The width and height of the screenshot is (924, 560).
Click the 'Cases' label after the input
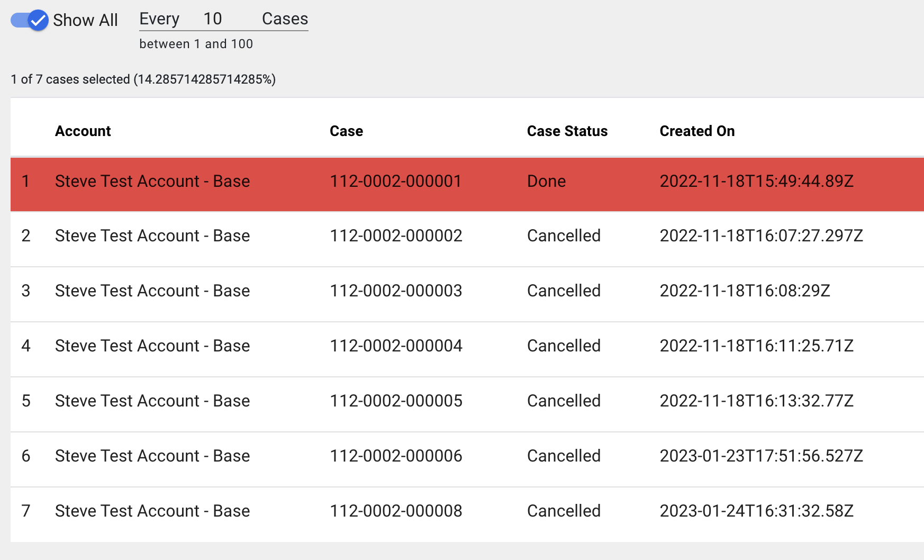pos(284,19)
